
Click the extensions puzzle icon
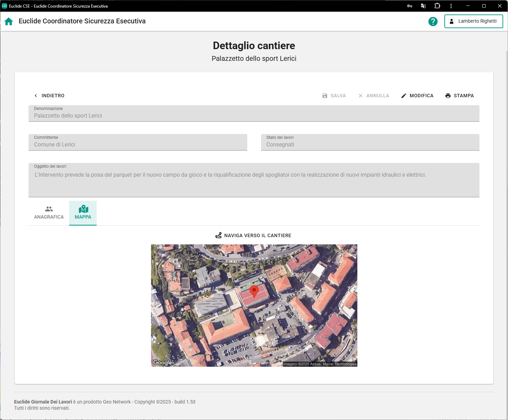tap(437, 6)
